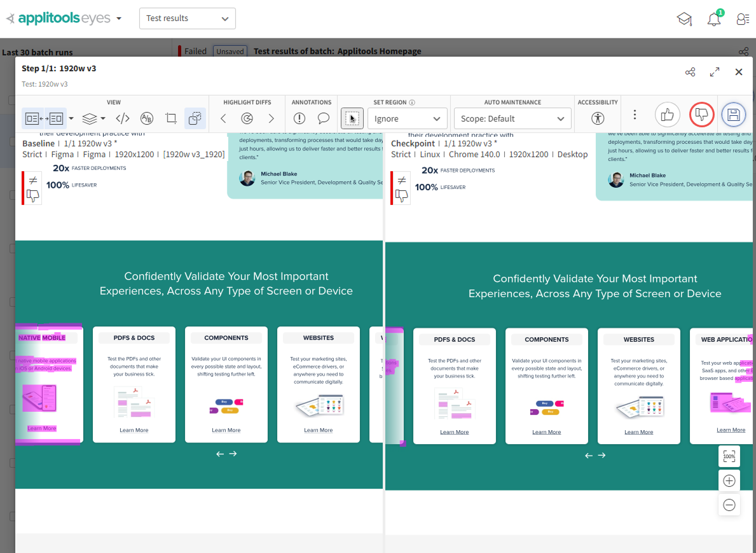Click the zoom in plus button
756x553 pixels.
tap(729, 481)
